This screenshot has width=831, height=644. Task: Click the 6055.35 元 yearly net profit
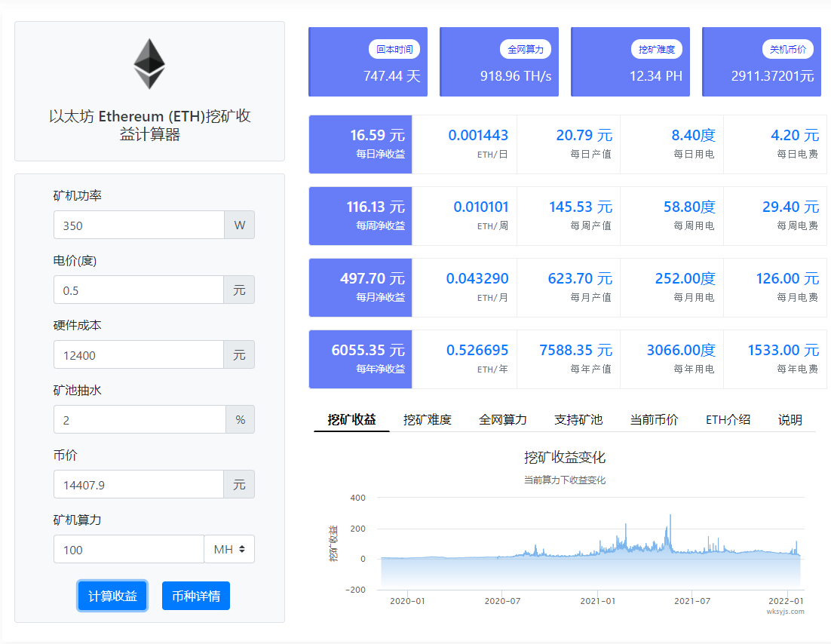[368, 351]
